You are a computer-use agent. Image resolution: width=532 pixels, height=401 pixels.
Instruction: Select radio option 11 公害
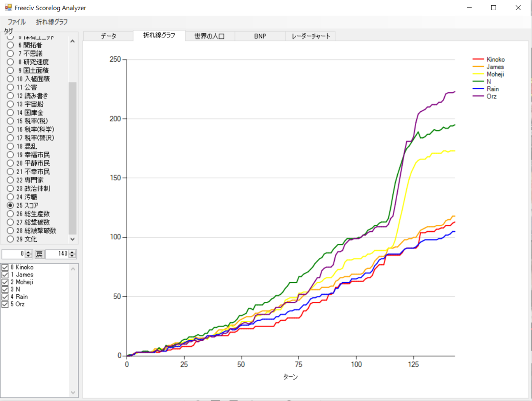(x=22, y=87)
